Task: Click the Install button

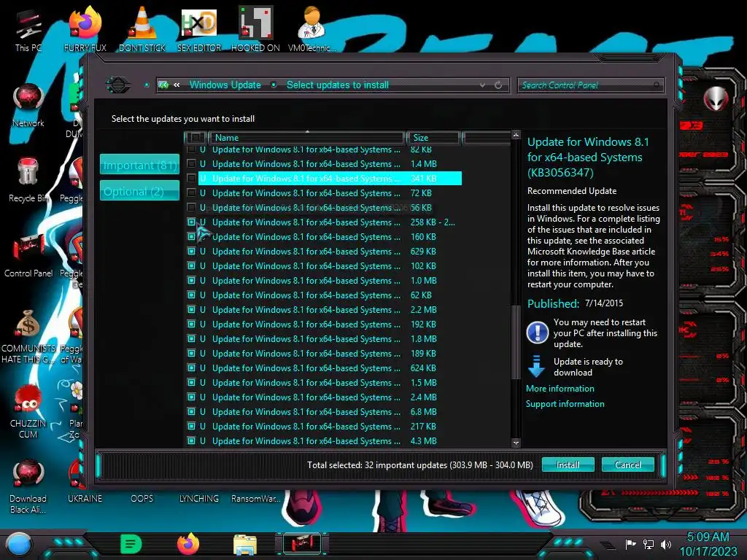Action: point(568,464)
